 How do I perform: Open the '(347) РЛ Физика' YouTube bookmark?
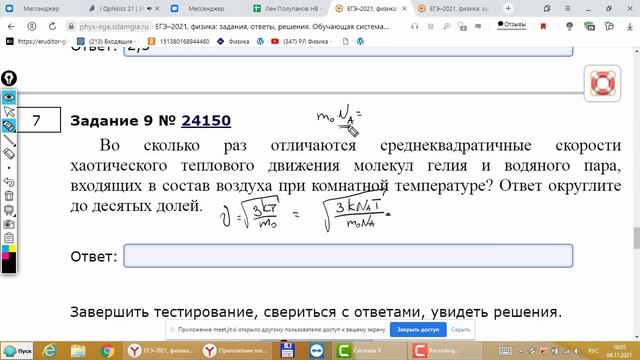[x=302, y=41]
